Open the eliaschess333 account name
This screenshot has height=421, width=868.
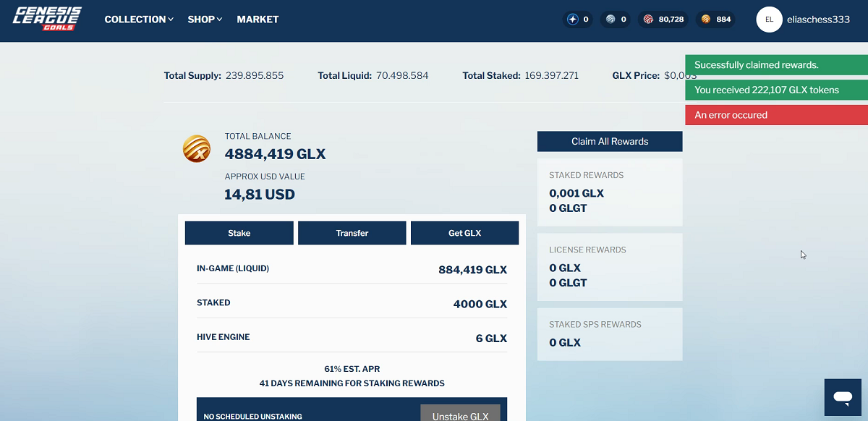pyautogui.click(x=818, y=20)
